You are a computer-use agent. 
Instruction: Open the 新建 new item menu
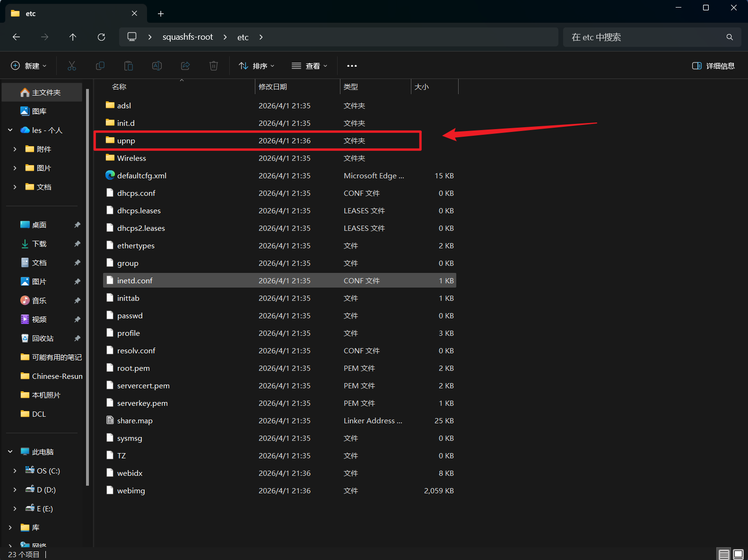point(29,66)
